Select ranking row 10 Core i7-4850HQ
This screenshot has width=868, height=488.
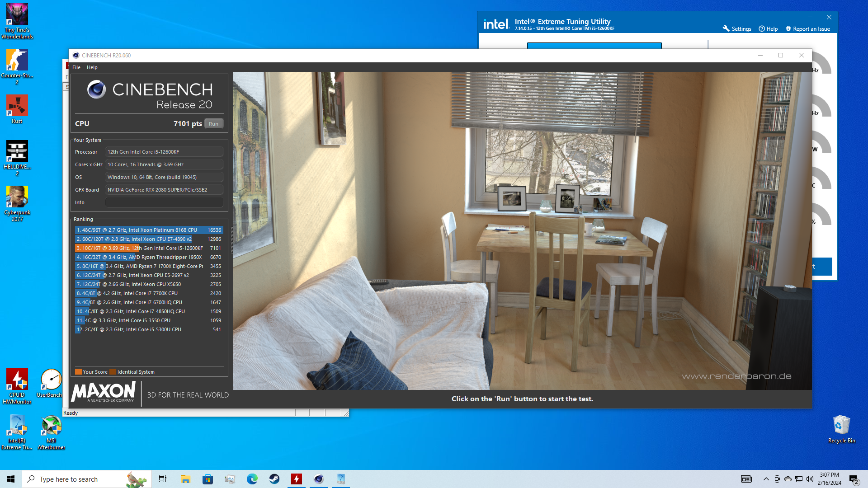click(x=149, y=311)
